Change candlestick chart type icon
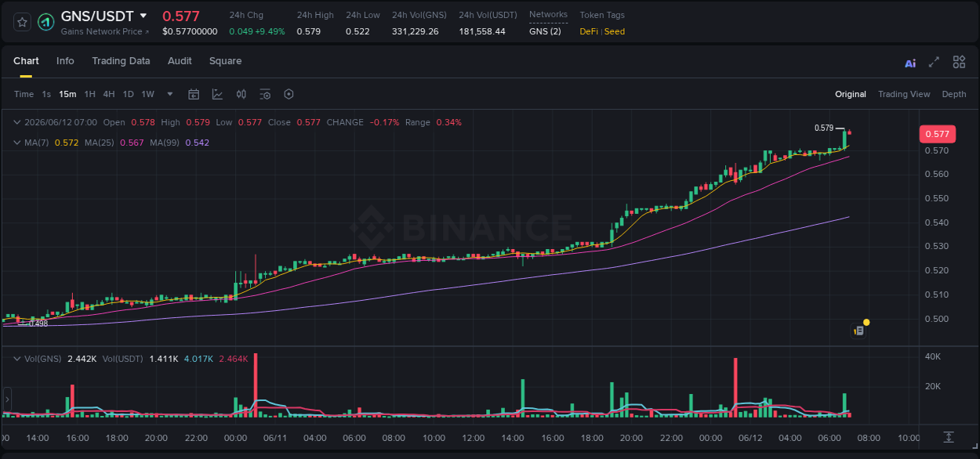This screenshot has width=980, height=459. 241,94
